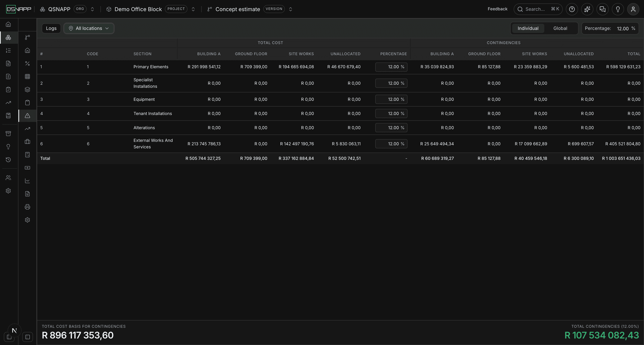This screenshot has width=644, height=345.
Task: Open the users team icon in primary sidebar
Action: (8, 178)
